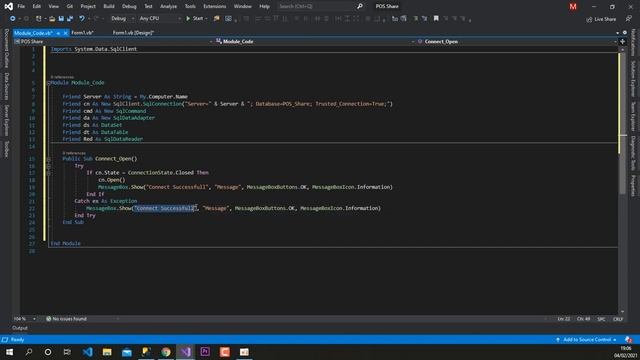Open the Git menu
This screenshot has height=360, width=640.
(70, 7)
